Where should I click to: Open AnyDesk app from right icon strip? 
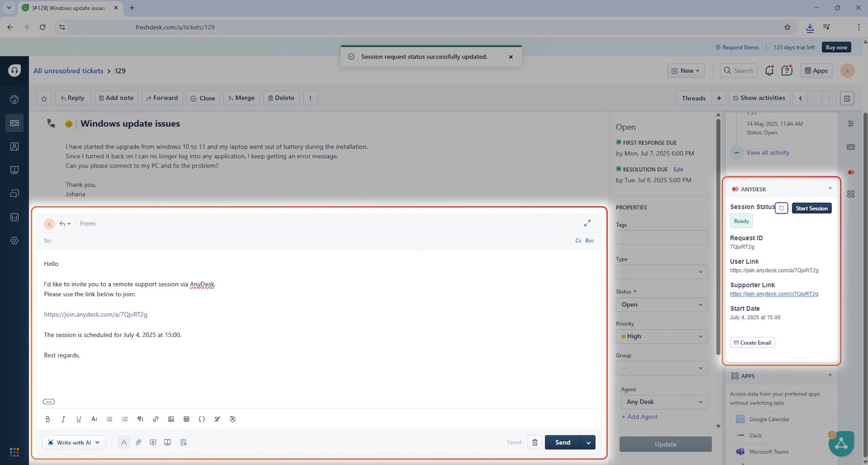tap(850, 172)
